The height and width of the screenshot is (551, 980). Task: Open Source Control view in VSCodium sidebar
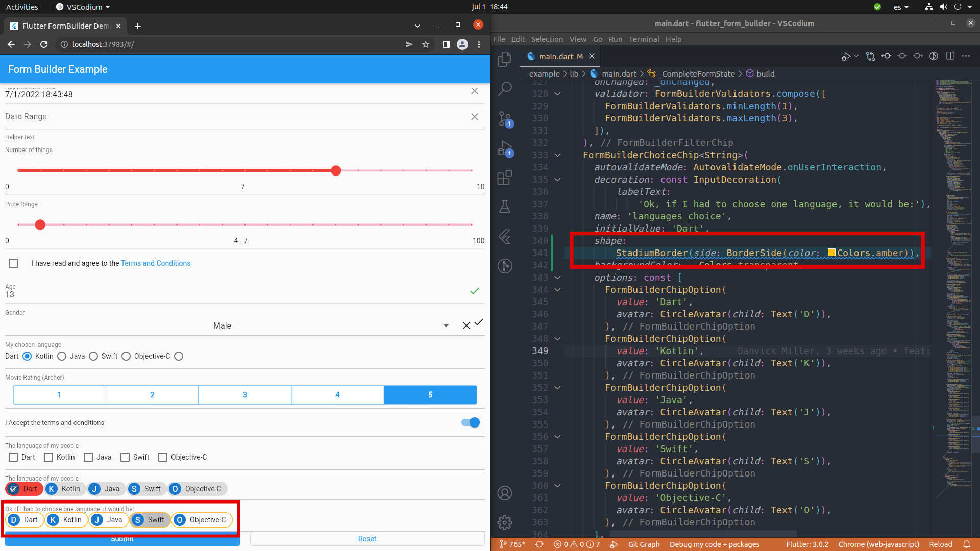[505, 118]
